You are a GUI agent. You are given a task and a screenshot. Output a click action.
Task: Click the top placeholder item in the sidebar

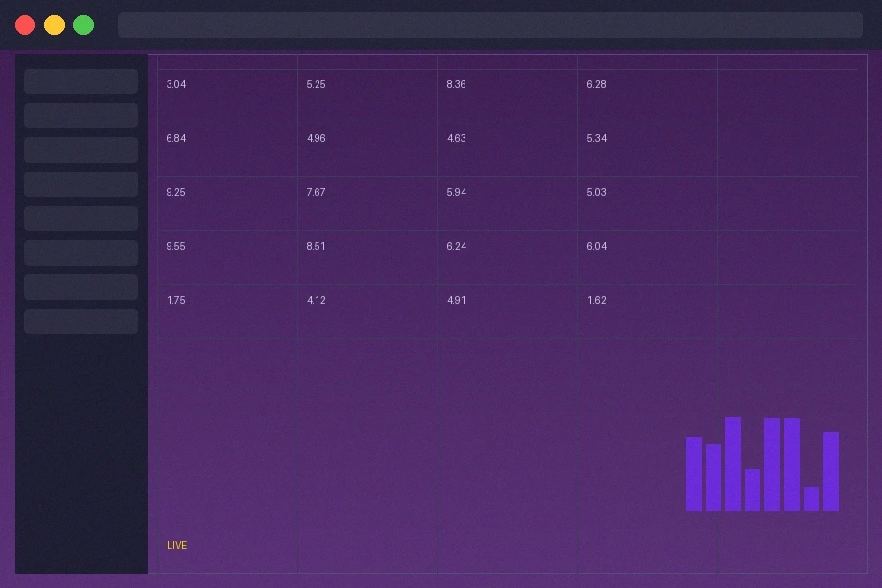81,81
